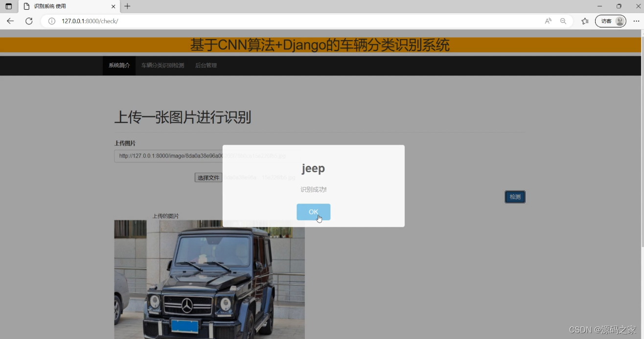Click the 上传的图片 caption

coord(166,216)
